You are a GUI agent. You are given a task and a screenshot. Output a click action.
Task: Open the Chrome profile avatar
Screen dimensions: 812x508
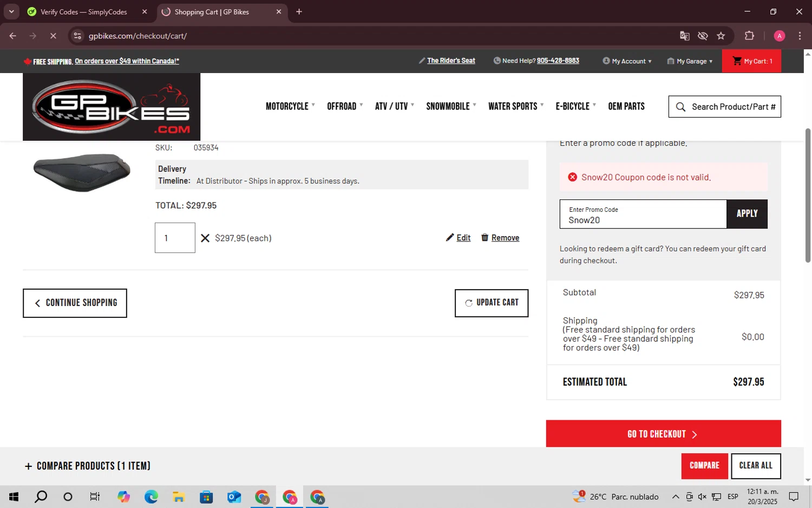click(x=780, y=36)
